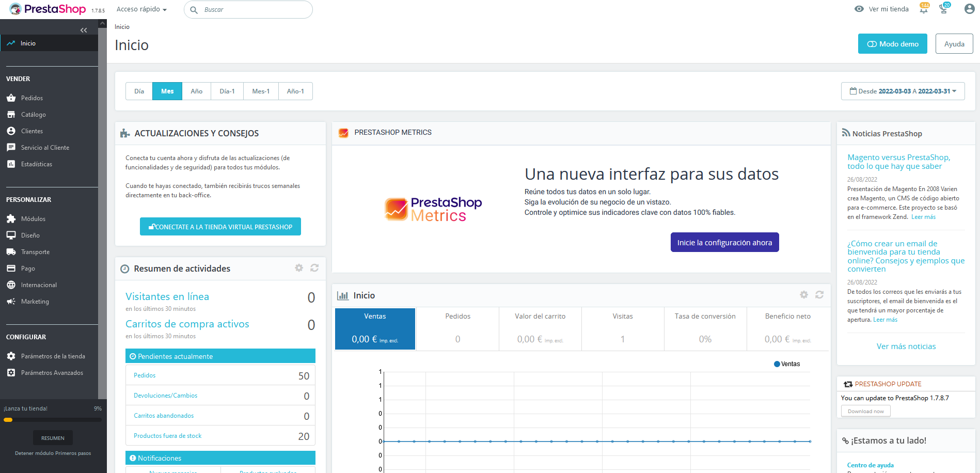Click the Lanza tu tienda progress bar

pos(53,420)
